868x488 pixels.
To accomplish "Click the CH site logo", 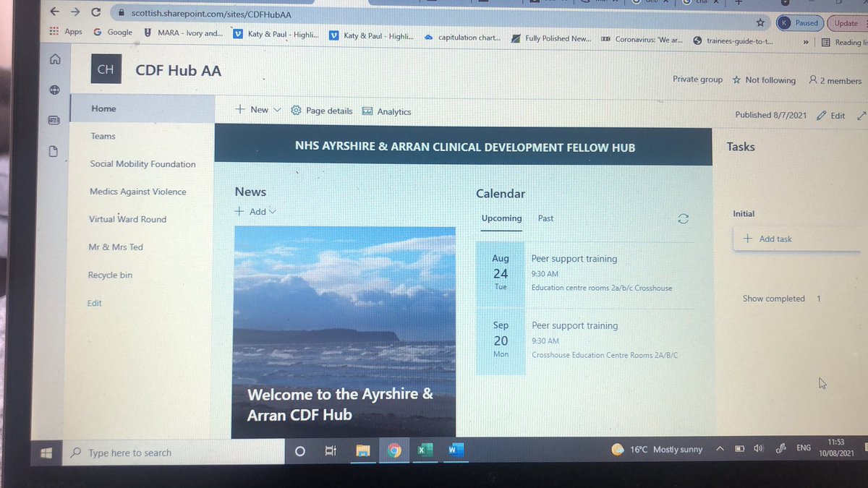I will coord(106,69).
